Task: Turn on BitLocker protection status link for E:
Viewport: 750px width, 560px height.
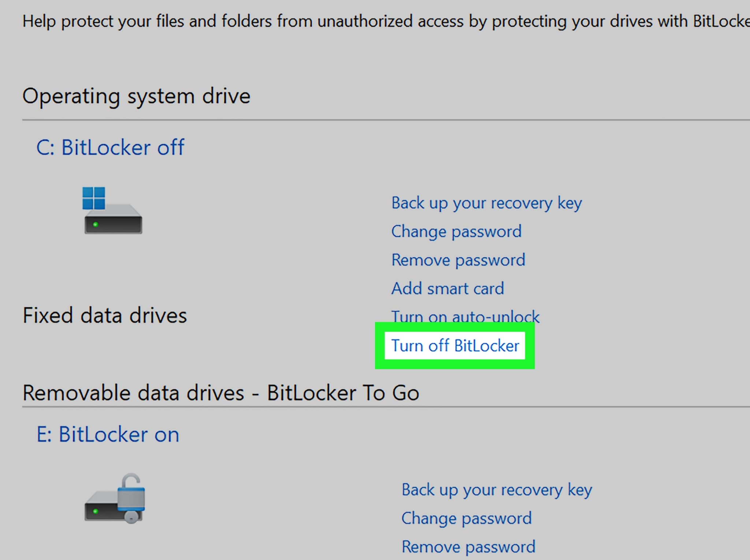Action: [x=108, y=434]
